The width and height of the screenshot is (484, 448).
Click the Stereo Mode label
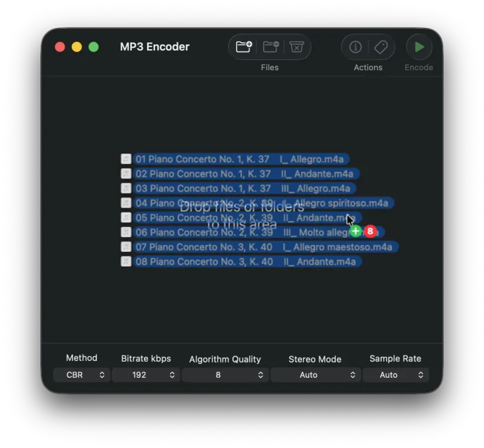pos(315,359)
